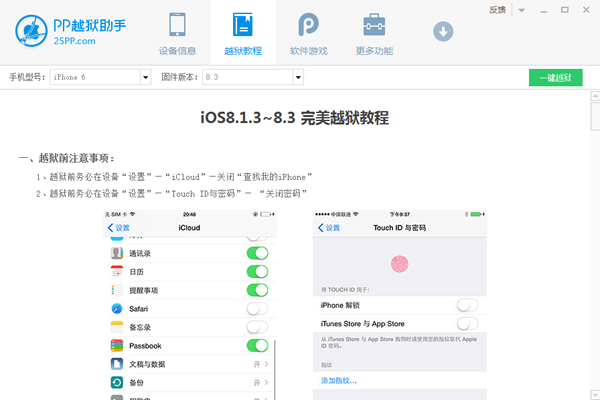This screenshot has height=400, width=600.
Task: Click the 备份 backup icon
Action: (x=117, y=382)
